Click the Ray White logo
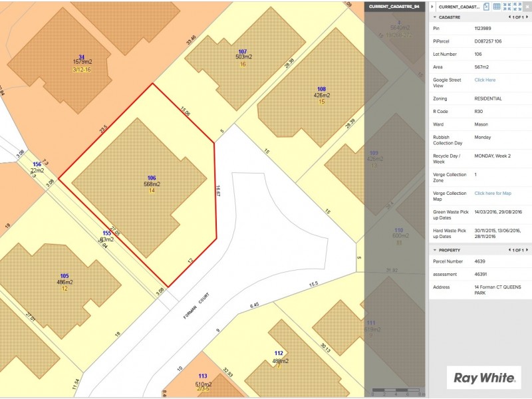 pyautogui.click(x=483, y=378)
